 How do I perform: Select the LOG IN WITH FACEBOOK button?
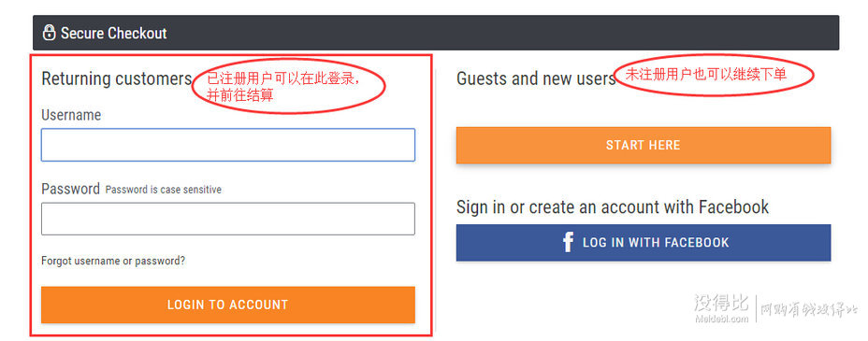644,242
